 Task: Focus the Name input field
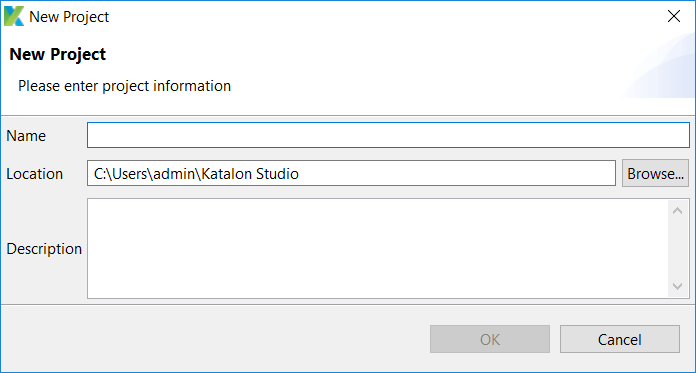click(388, 135)
